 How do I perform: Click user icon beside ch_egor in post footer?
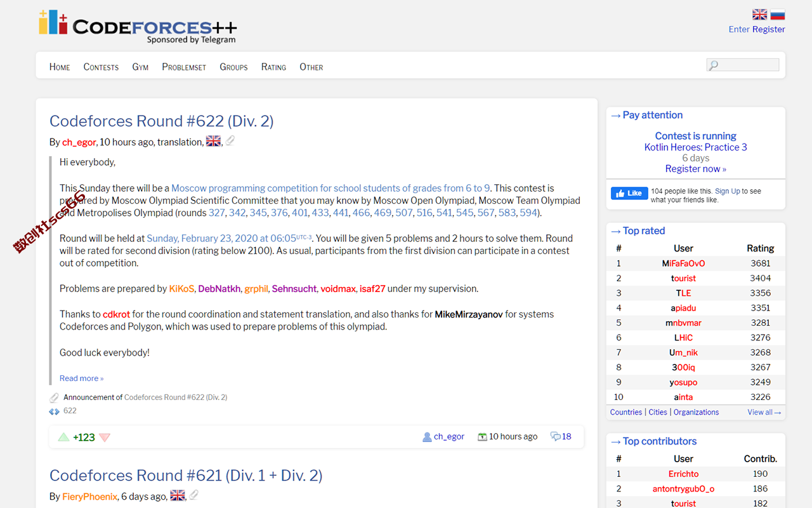[x=427, y=437]
